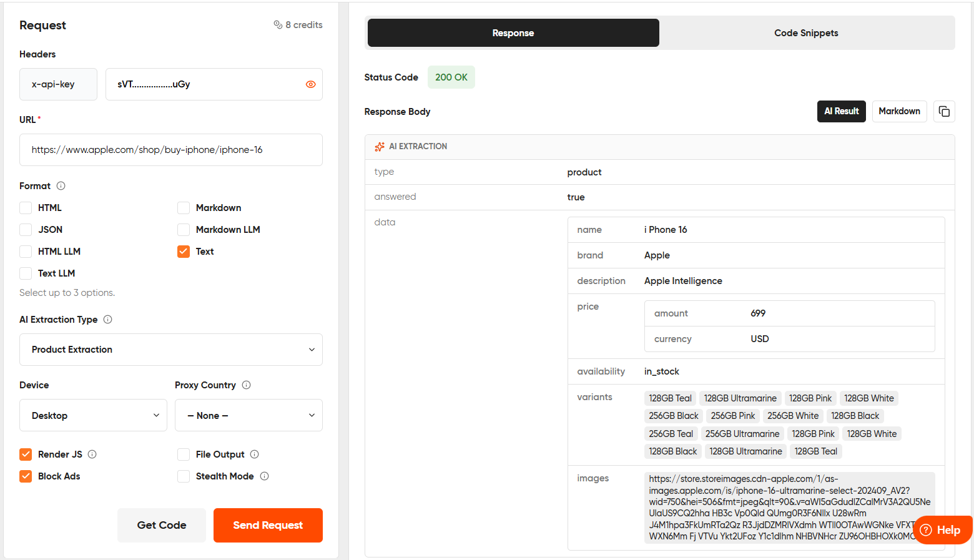The image size is (974, 560).
Task: Tick the HTML LLM format checkbox
Action: (26, 252)
